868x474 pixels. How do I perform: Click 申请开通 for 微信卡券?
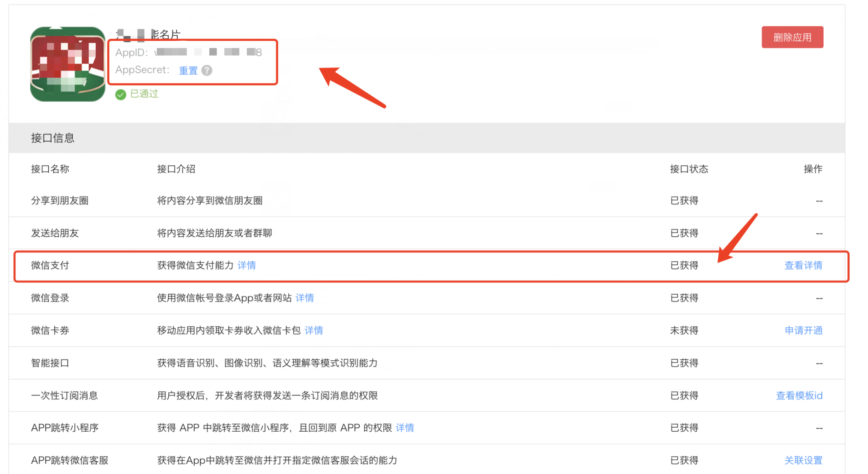tap(803, 330)
